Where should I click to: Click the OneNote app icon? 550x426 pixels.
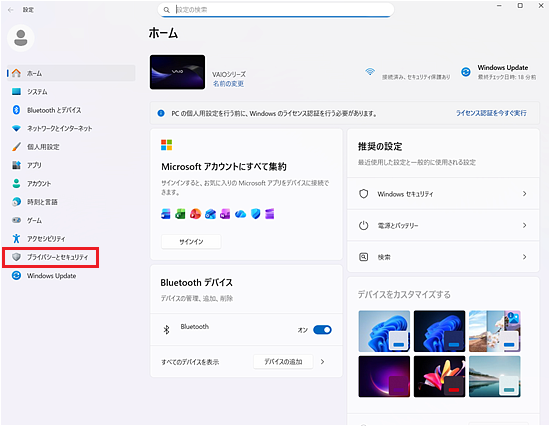225,214
